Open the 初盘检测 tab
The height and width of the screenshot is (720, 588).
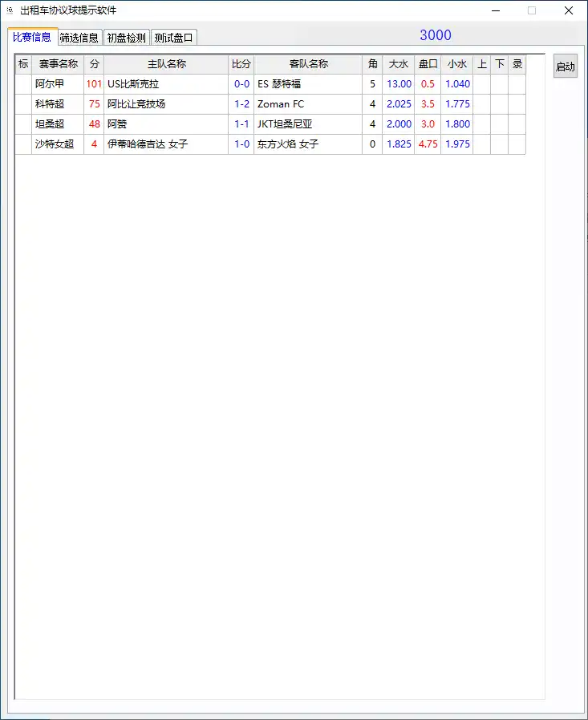click(126, 38)
